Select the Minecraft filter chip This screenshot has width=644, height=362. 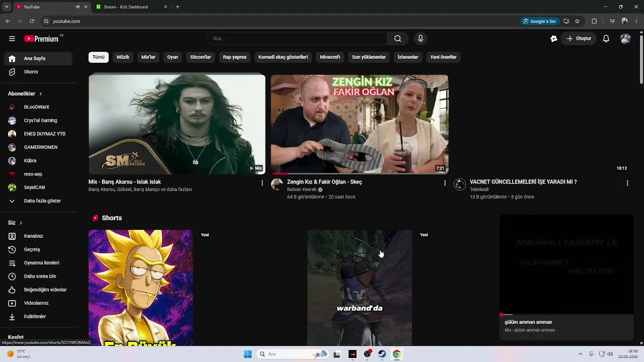[330, 57]
